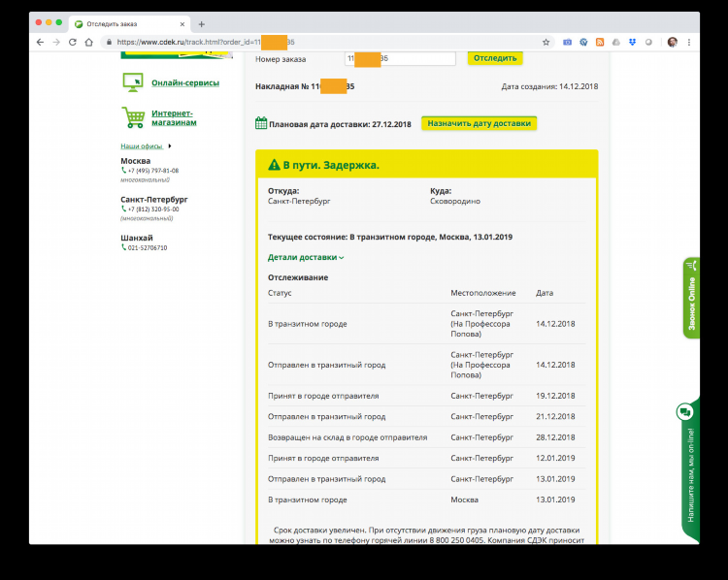
Task: Click the round gray extension icon
Action: click(648, 43)
